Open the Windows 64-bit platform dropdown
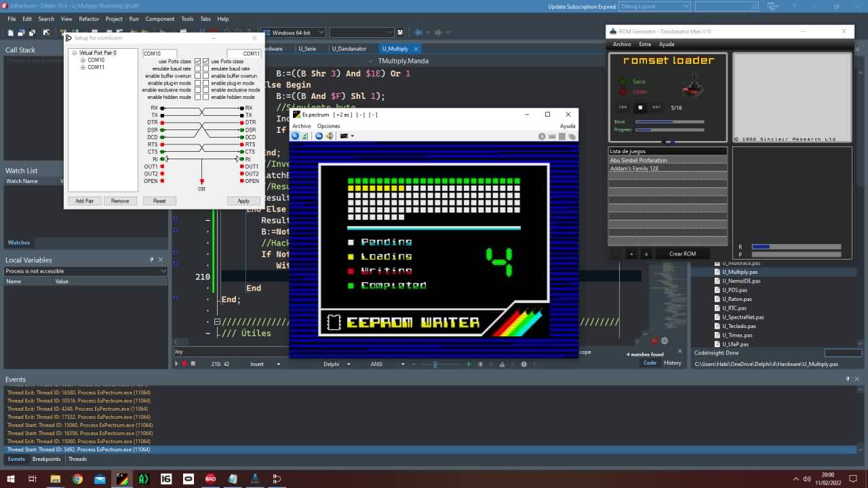 [x=320, y=33]
